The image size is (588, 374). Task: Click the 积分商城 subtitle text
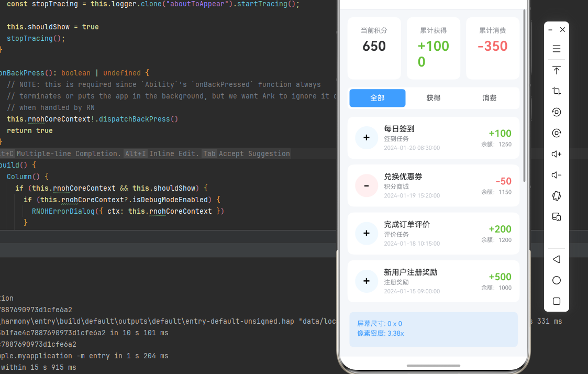pyautogui.click(x=396, y=186)
